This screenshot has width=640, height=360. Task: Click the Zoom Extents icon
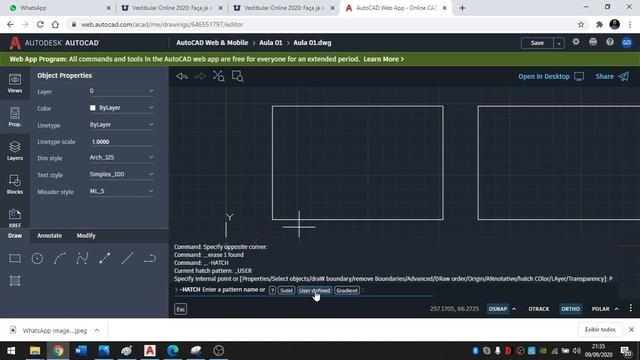[219, 76]
